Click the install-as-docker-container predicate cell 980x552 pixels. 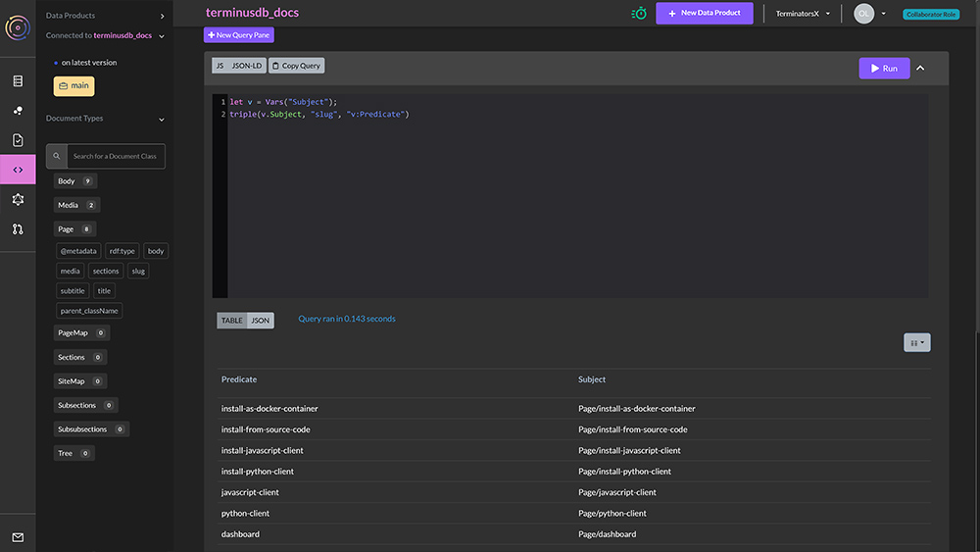click(269, 408)
